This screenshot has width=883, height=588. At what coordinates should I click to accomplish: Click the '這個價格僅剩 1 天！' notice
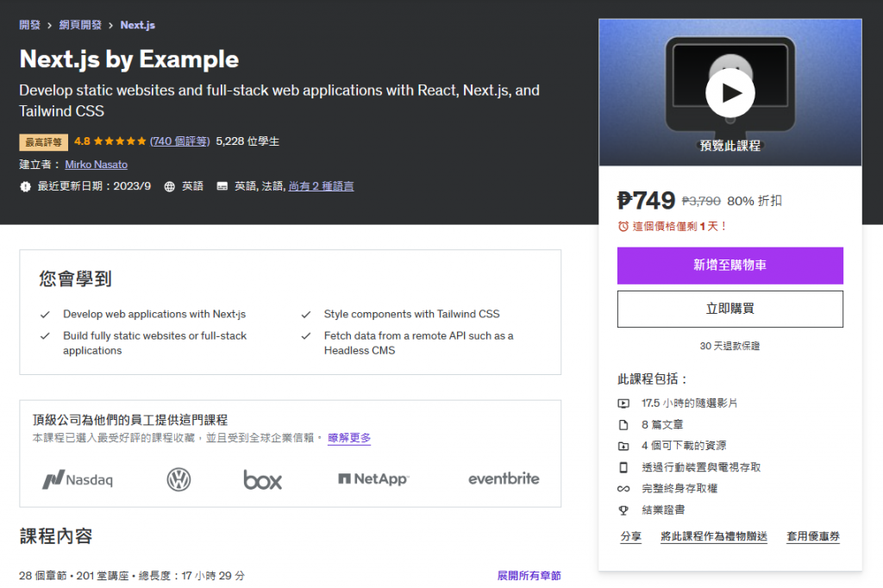coord(679,227)
